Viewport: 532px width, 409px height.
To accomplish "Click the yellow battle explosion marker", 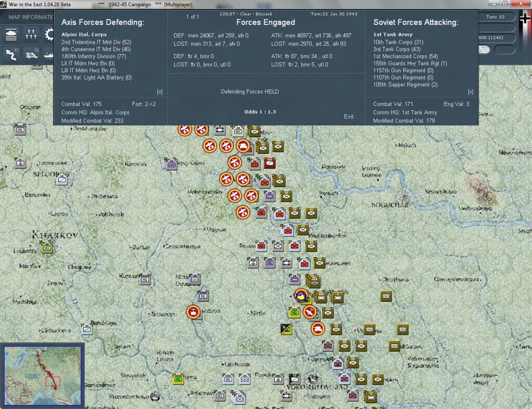I will pyautogui.click(x=301, y=296).
